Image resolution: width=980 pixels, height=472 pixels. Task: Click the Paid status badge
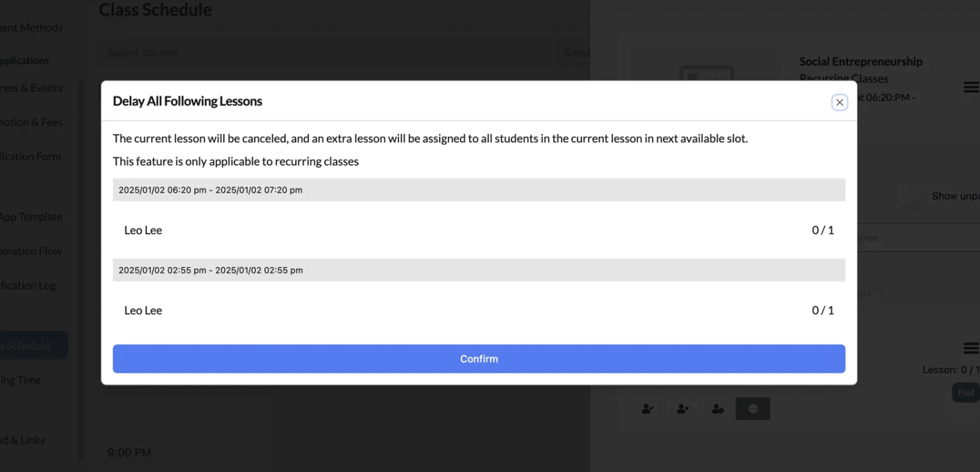[966, 393]
